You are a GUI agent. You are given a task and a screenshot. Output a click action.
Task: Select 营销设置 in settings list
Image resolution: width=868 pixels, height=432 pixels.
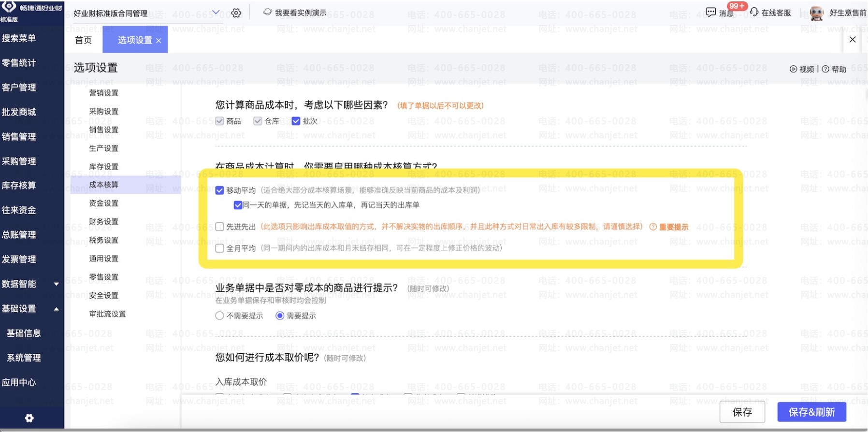[103, 93]
